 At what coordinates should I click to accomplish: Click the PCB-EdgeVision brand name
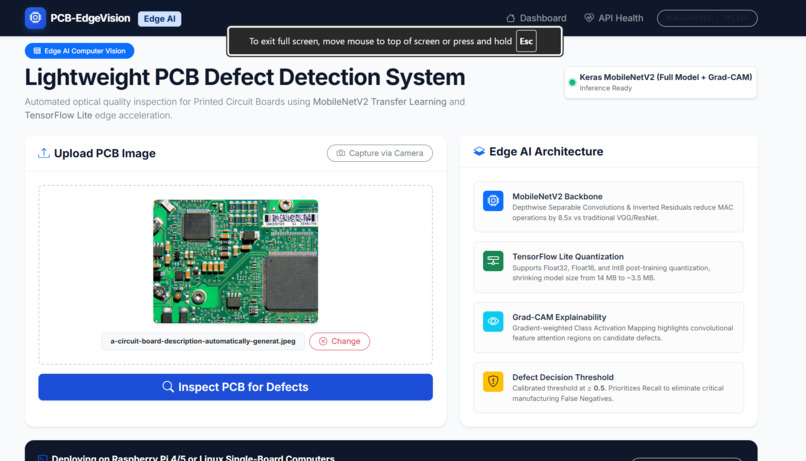[x=90, y=18]
